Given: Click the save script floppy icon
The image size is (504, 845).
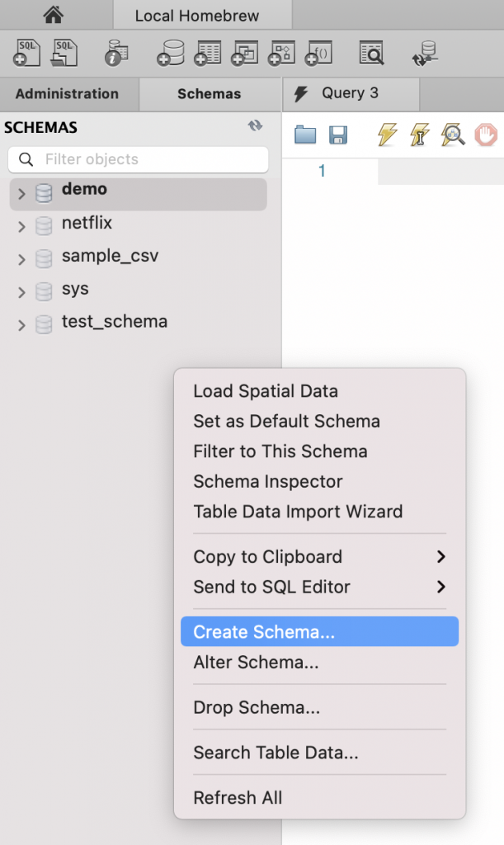Looking at the screenshot, I should click(338, 135).
